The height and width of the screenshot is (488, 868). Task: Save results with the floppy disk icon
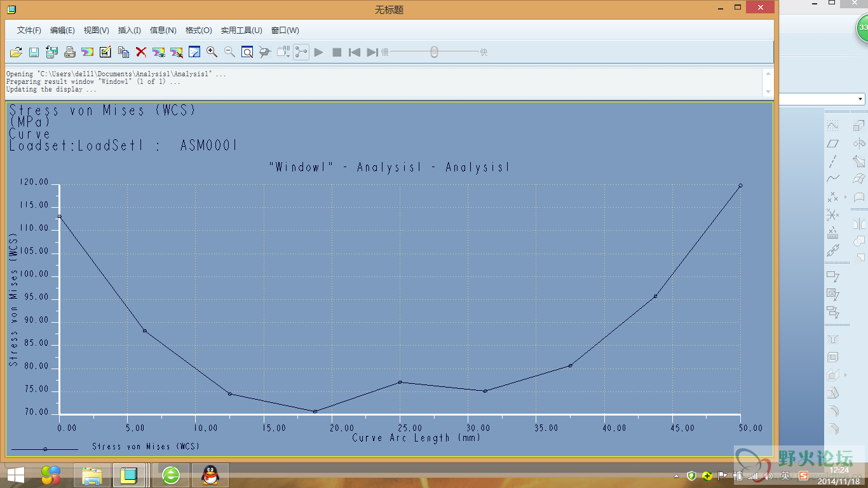click(x=34, y=52)
